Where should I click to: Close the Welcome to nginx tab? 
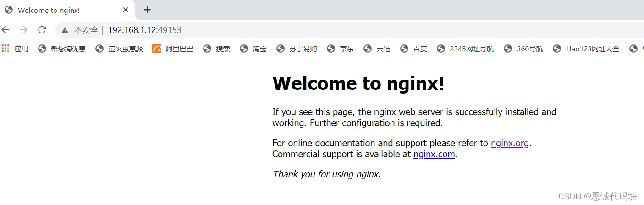pyautogui.click(x=126, y=10)
